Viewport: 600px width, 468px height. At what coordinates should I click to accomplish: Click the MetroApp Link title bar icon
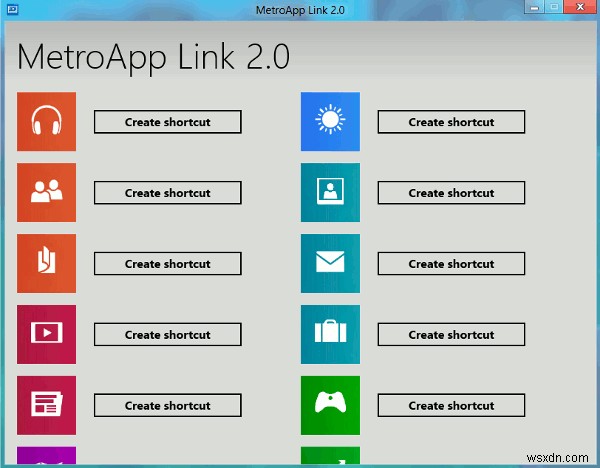(13, 9)
